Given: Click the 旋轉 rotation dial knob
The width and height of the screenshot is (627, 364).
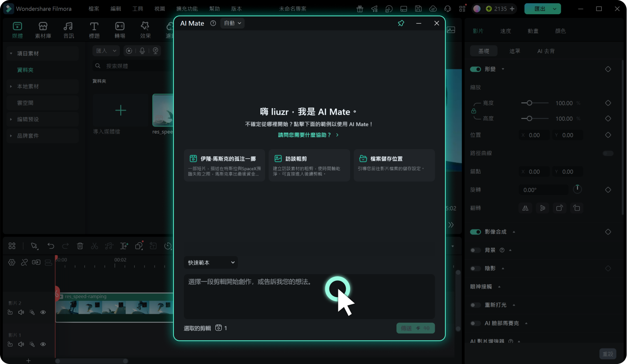Looking at the screenshot, I should point(577,189).
